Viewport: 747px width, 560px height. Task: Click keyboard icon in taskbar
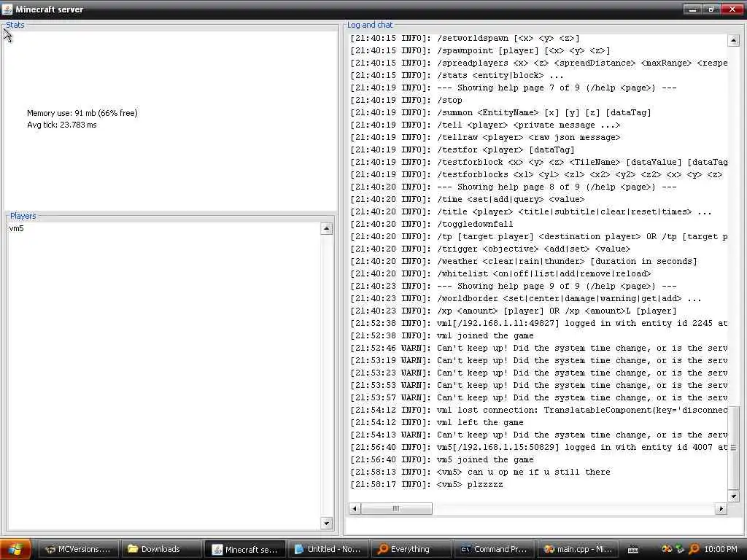click(x=633, y=550)
